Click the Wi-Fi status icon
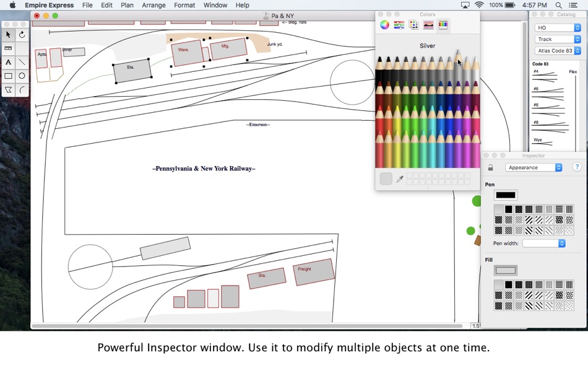588x368 pixels. 479,5
